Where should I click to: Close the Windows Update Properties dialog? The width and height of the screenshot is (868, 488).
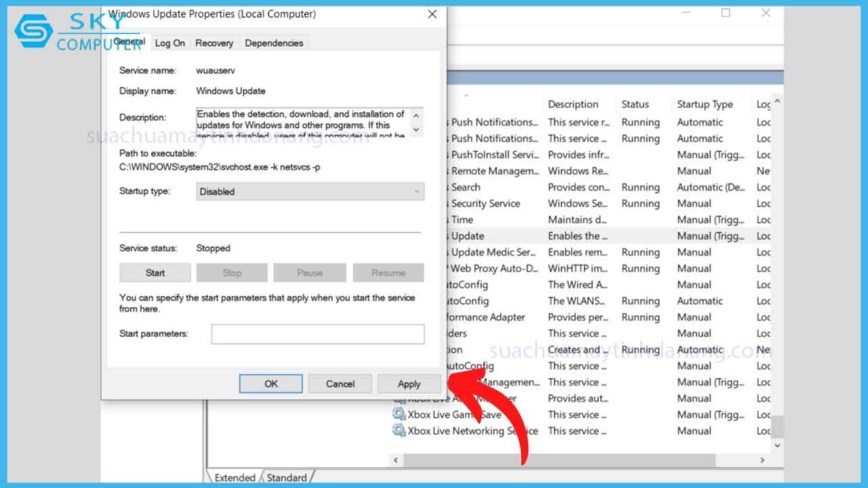pos(433,14)
